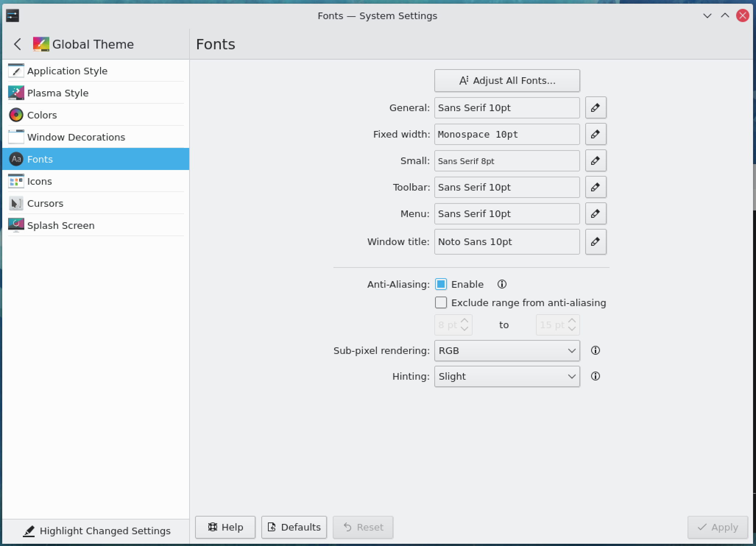This screenshot has width=756, height=546.
Task: Toggle the Anti-Aliasing Enable checkbox
Action: [x=441, y=284]
